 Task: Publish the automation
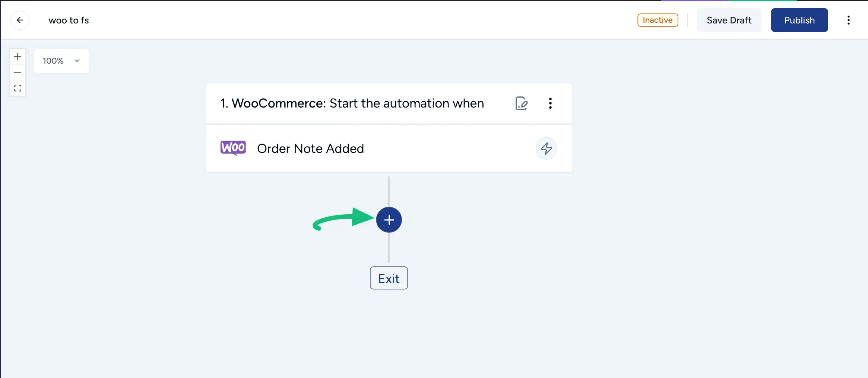point(799,20)
